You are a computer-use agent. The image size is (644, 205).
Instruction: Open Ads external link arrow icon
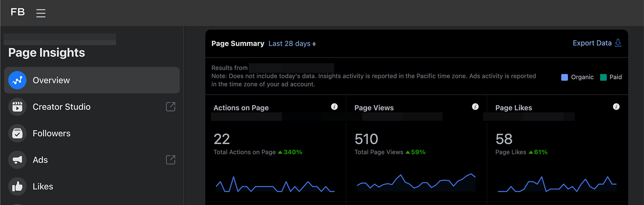[x=171, y=160]
